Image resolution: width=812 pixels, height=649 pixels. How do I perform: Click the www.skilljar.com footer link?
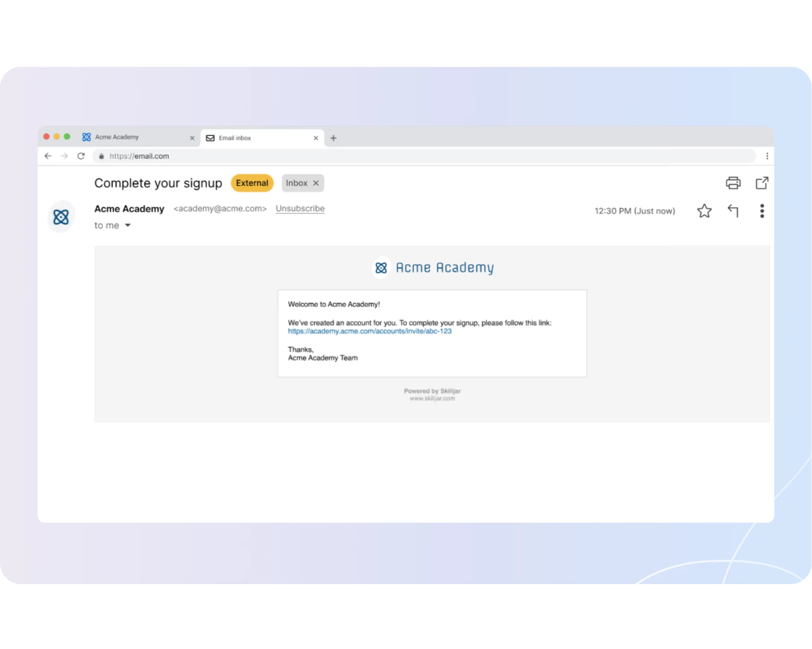(x=432, y=399)
